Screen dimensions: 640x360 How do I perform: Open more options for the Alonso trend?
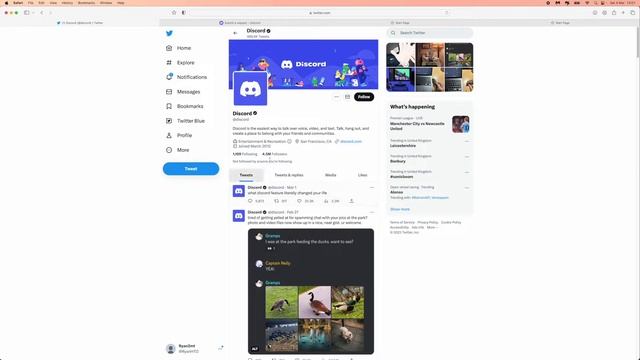click(x=467, y=188)
